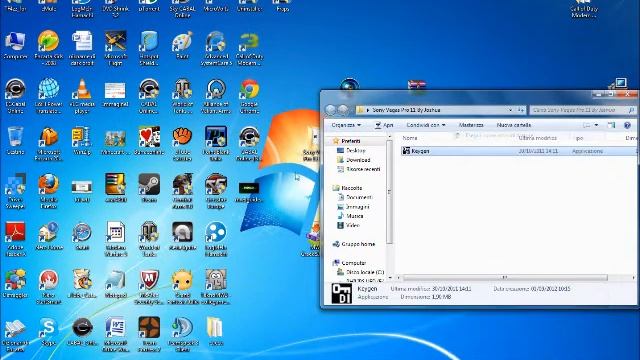The height and width of the screenshot is (360, 640).
Task: Click Apri in the Explorer toolbar
Action: tap(384, 125)
